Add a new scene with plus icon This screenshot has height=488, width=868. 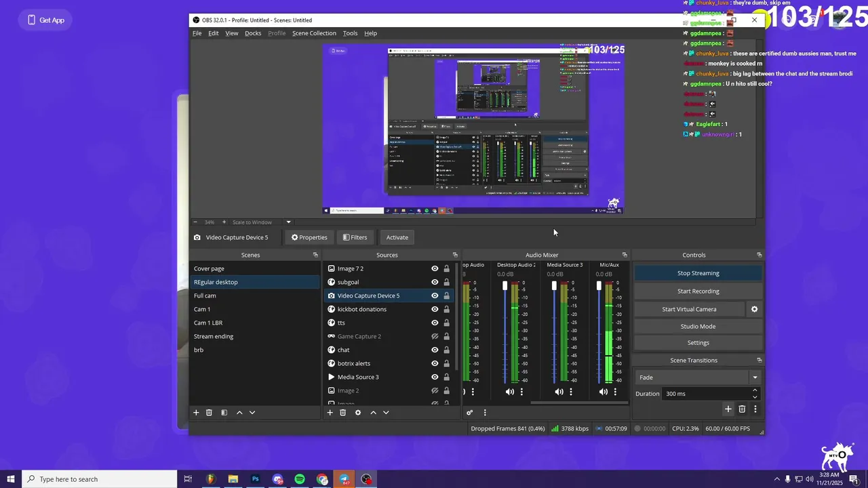(196, 412)
